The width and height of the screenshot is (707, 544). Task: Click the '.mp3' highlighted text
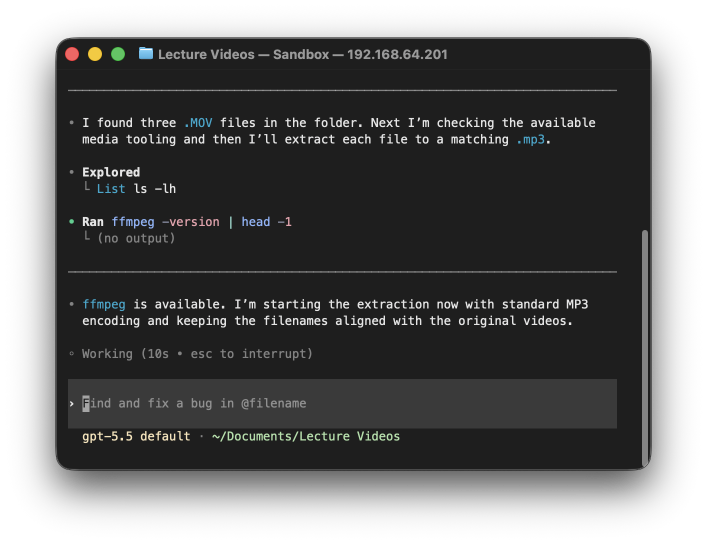click(530, 139)
